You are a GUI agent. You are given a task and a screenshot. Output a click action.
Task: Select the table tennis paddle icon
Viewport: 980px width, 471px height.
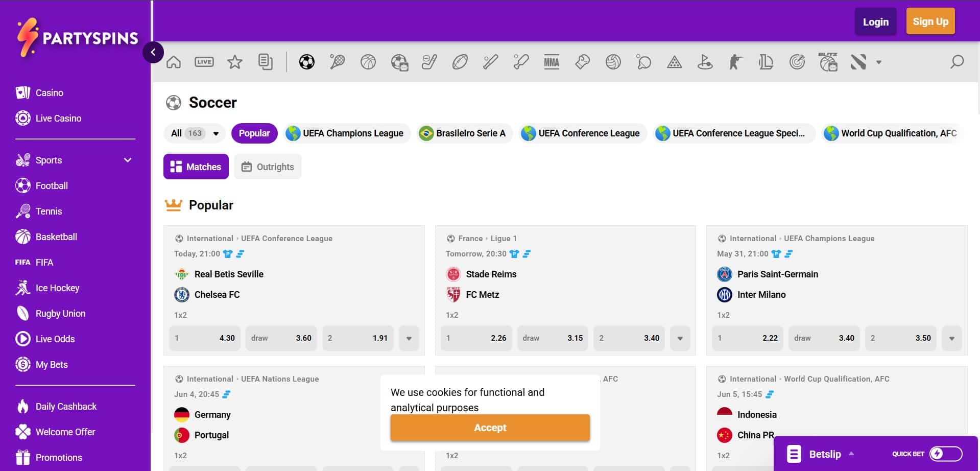643,62
